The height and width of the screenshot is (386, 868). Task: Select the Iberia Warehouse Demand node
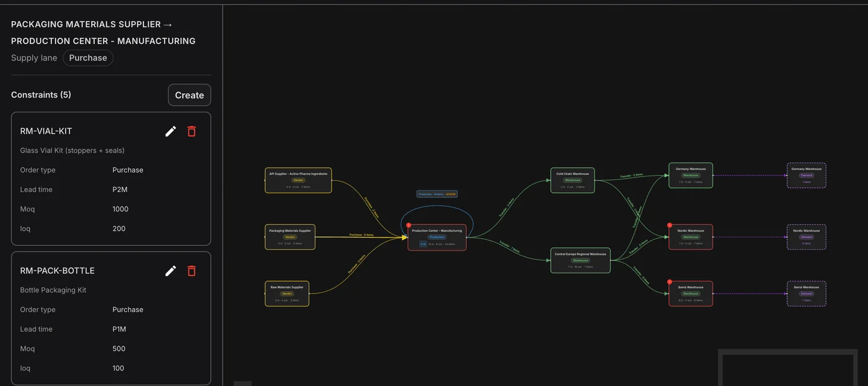coord(807,294)
